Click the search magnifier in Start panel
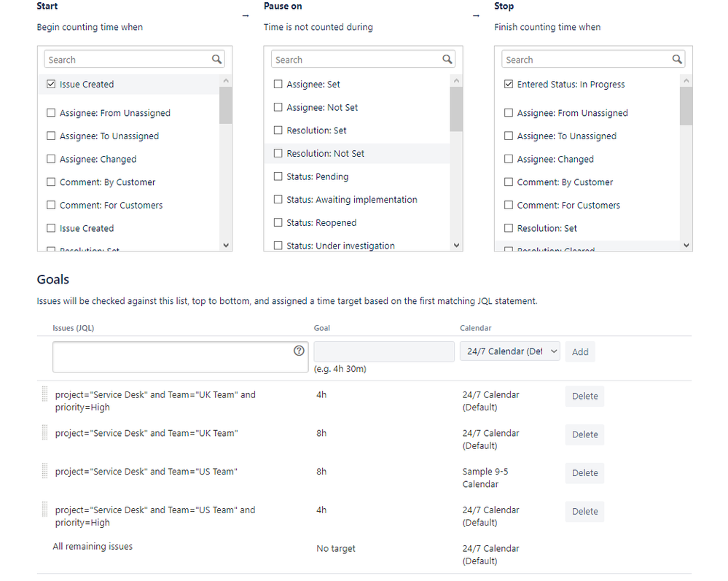 [x=216, y=60]
